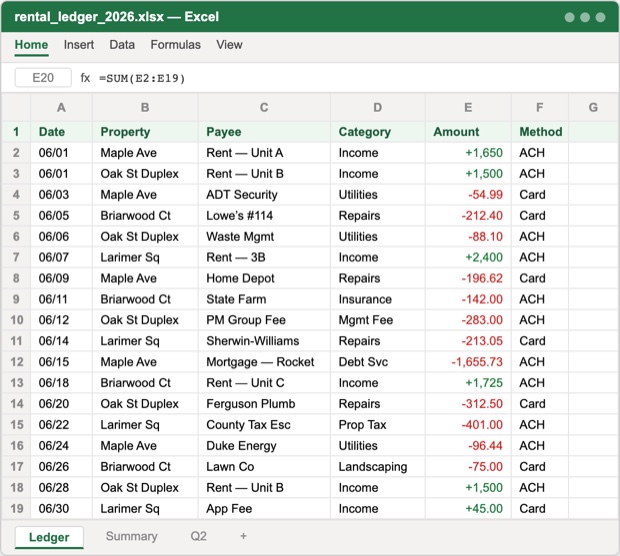
Task: Select the Landscaping category cell
Action: point(378,467)
